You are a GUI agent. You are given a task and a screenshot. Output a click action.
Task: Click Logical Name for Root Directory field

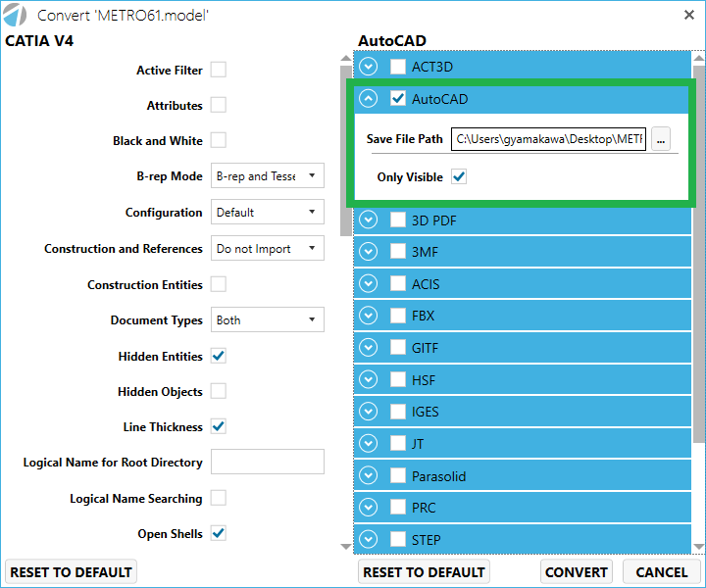point(268,462)
